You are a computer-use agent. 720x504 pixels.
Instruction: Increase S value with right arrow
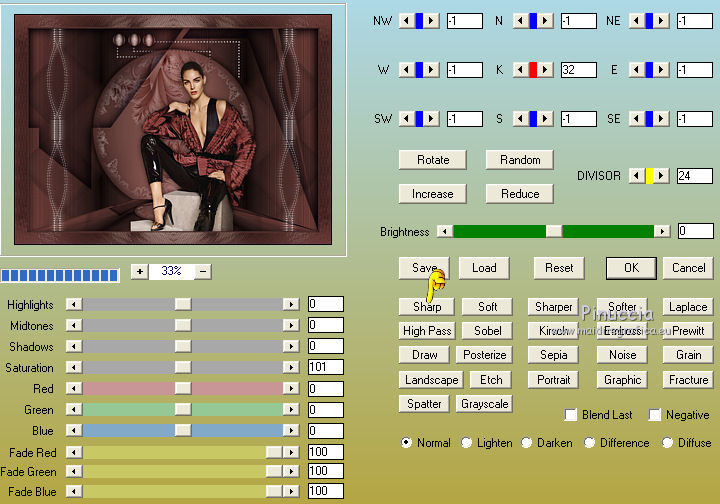coord(545,119)
